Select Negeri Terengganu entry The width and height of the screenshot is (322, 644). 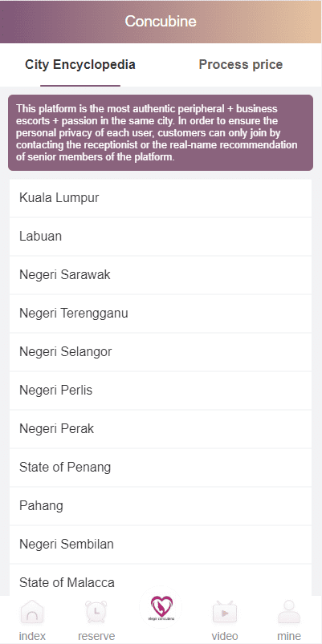(x=161, y=314)
